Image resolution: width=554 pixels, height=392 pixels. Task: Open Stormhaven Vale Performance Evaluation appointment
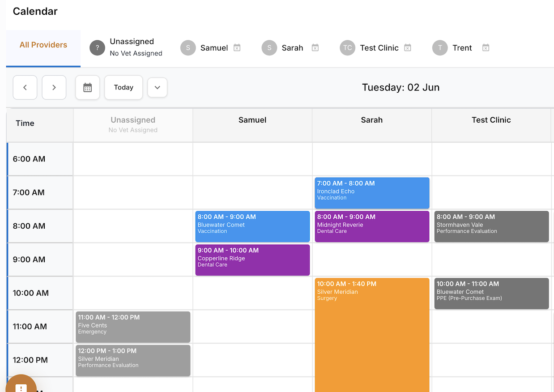click(491, 226)
